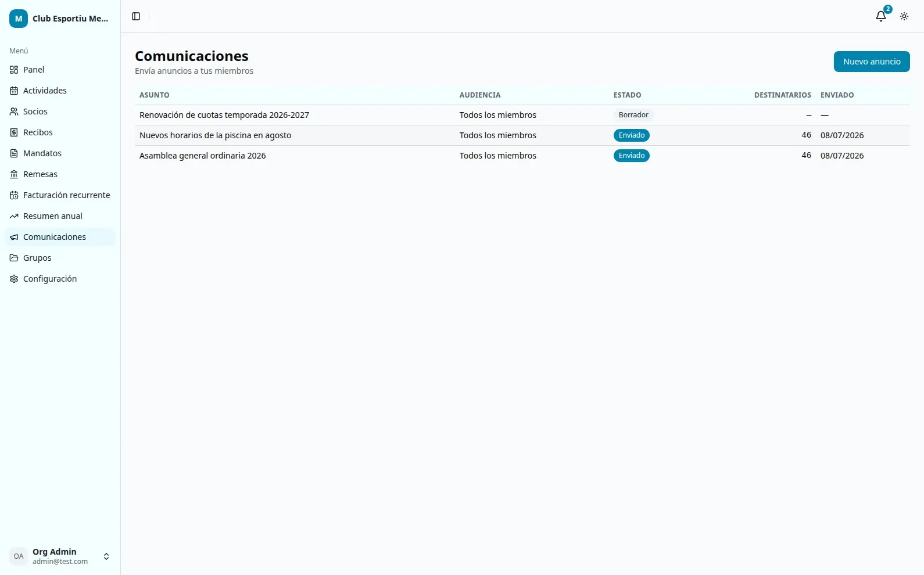924x575 pixels.
Task: Expand the Org Admin account chevron
Action: [x=106, y=556]
